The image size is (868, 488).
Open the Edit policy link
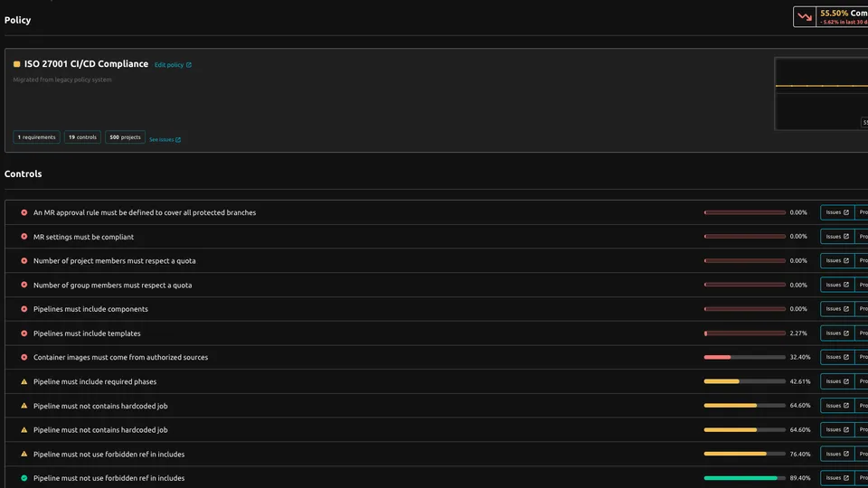tap(173, 65)
